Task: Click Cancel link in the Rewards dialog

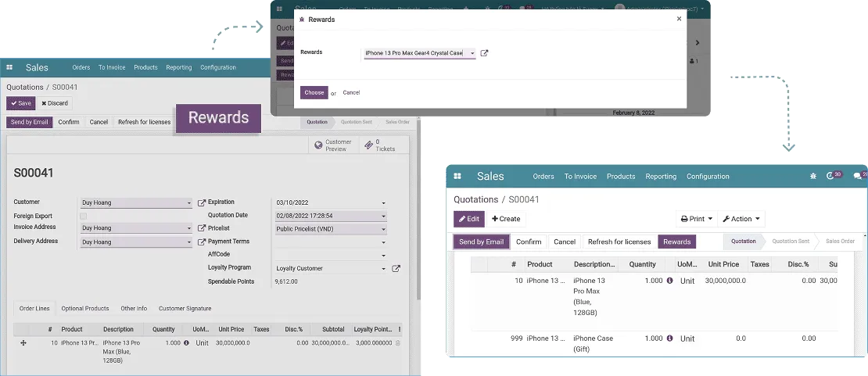Action: pos(351,92)
